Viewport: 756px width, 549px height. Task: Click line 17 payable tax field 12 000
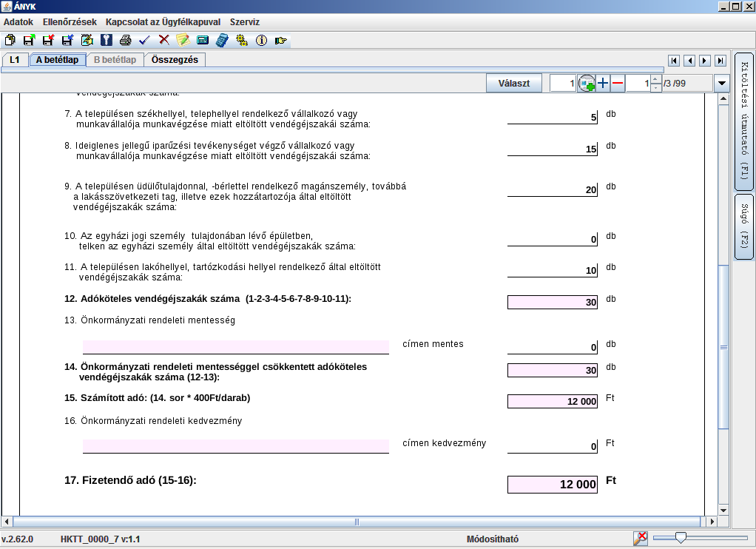click(553, 485)
